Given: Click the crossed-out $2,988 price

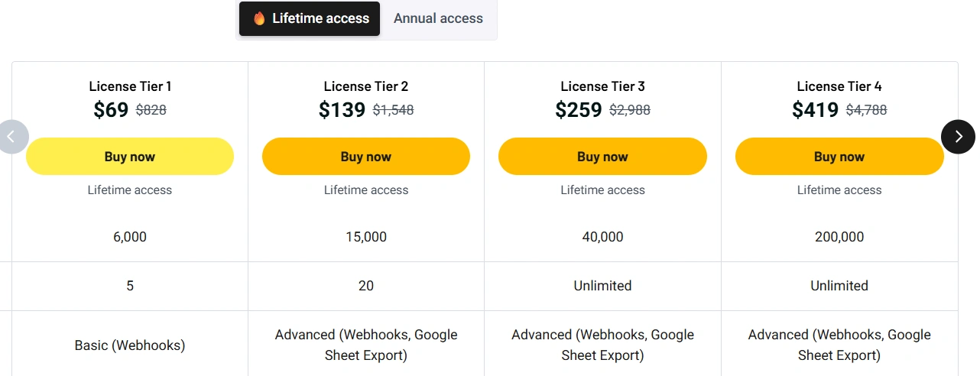Looking at the screenshot, I should pyautogui.click(x=630, y=110).
